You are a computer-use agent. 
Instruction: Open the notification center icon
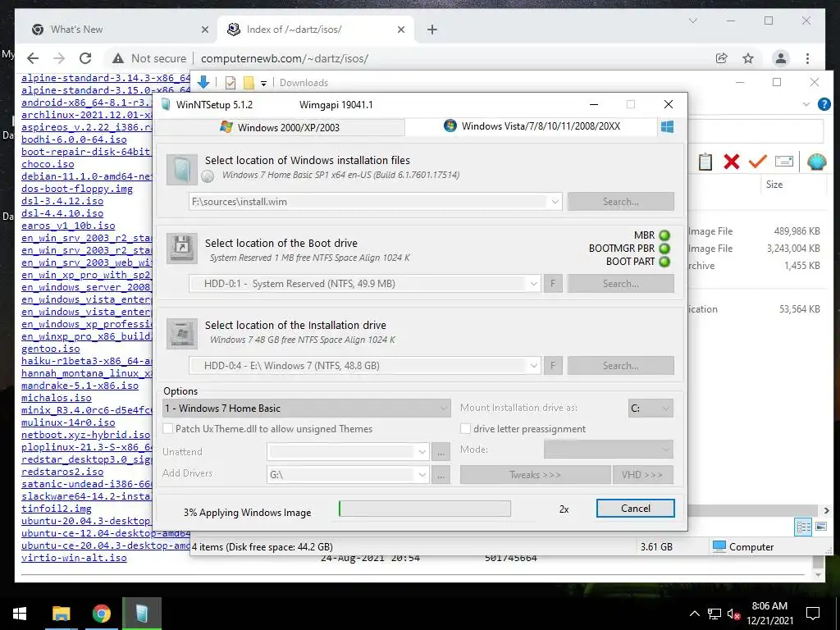[x=813, y=614]
